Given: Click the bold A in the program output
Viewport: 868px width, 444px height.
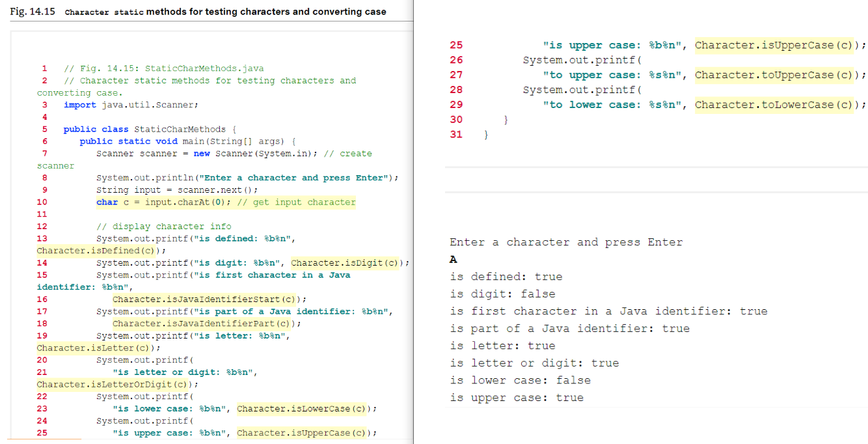Looking at the screenshot, I should pos(454,259).
